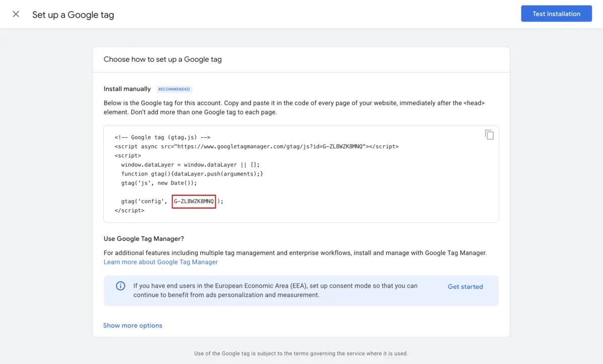The image size is (603, 364).
Task: Click the window.dataLayer code line
Action: point(190,165)
